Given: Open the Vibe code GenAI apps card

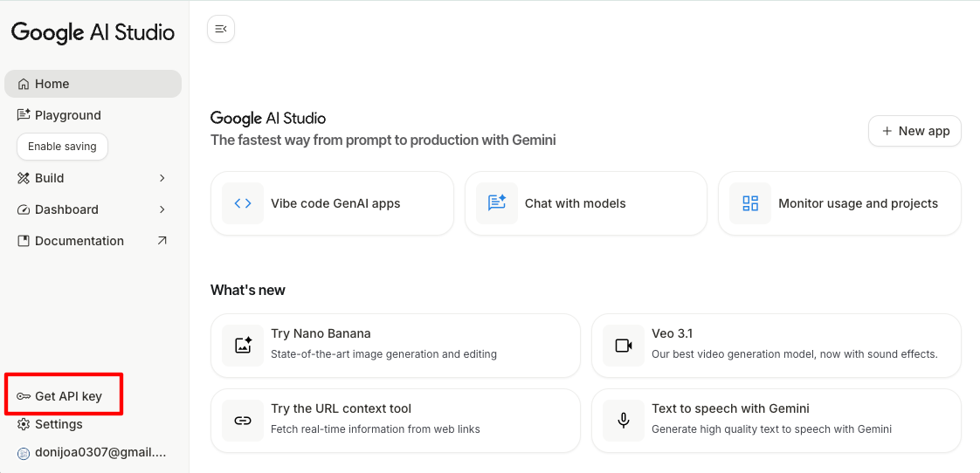Looking at the screenshot, I should (333, 203).
